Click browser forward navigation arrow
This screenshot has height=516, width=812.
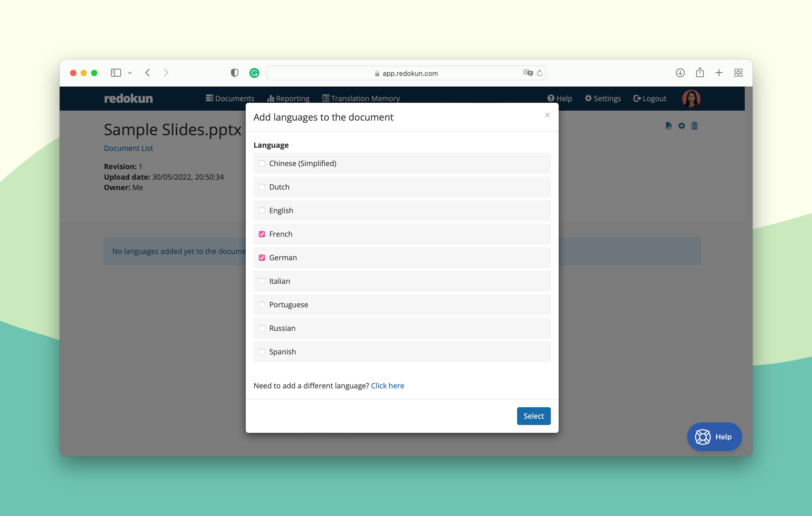coord(166,73)
